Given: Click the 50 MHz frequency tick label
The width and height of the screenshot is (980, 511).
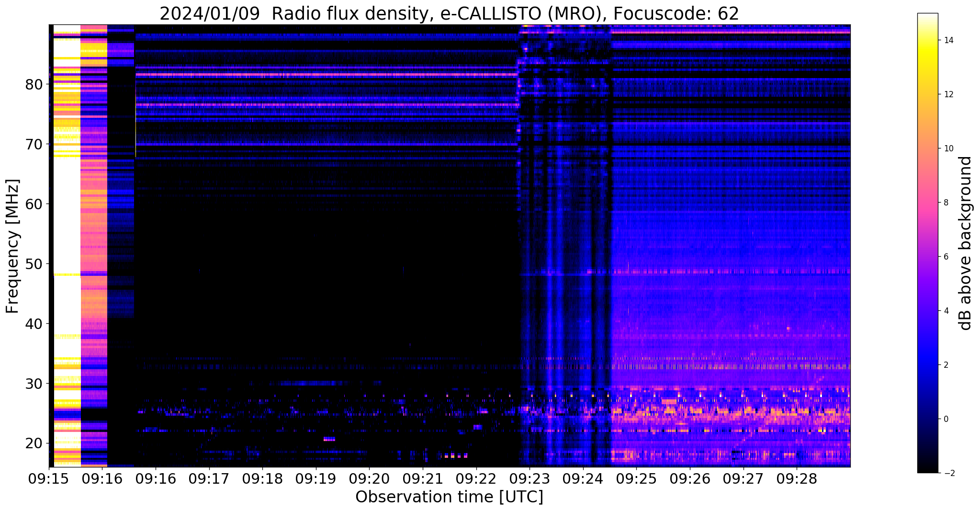Looking at the screenshot, I should (x=34, y=264).
